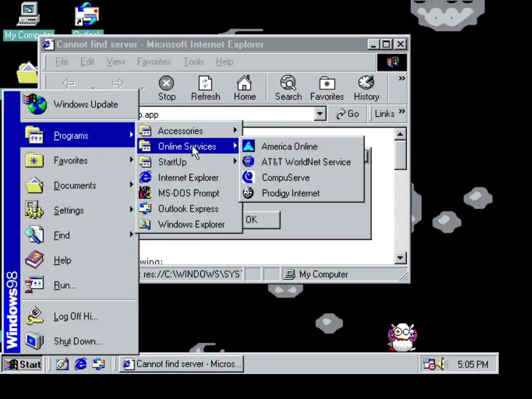Click the AT&T WorldNet globe icon
Viewport: 532px width, 399px height.
coord(248,162)
